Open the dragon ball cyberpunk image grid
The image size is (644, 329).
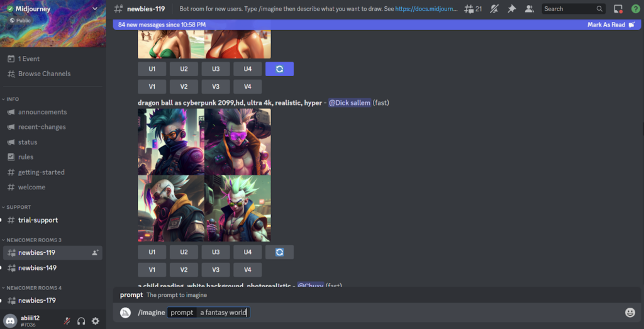(204, 175)
